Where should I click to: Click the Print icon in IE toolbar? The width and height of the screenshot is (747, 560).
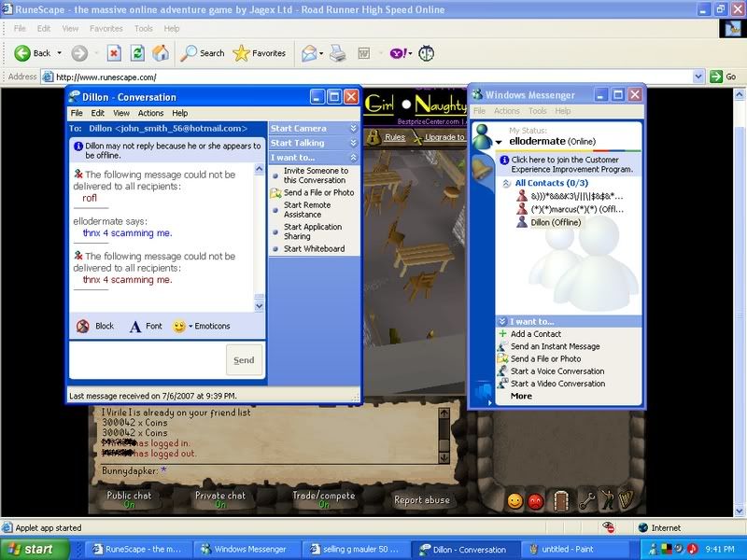(338, 53)
